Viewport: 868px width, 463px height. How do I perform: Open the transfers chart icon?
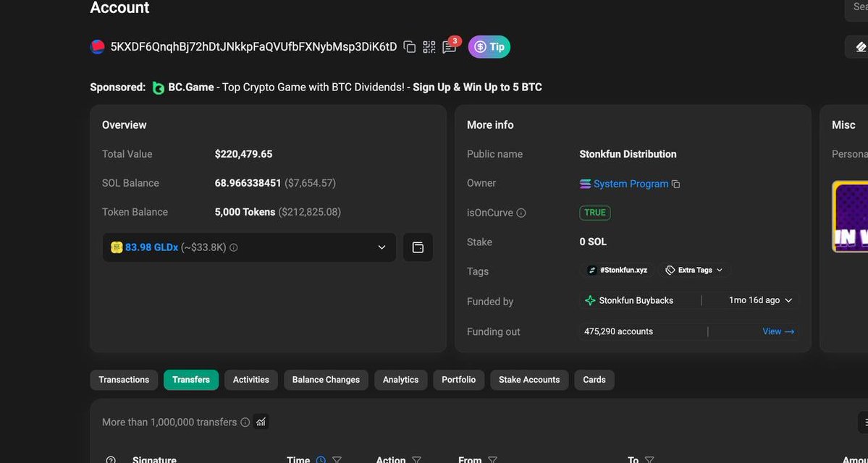tap(261, 422)
